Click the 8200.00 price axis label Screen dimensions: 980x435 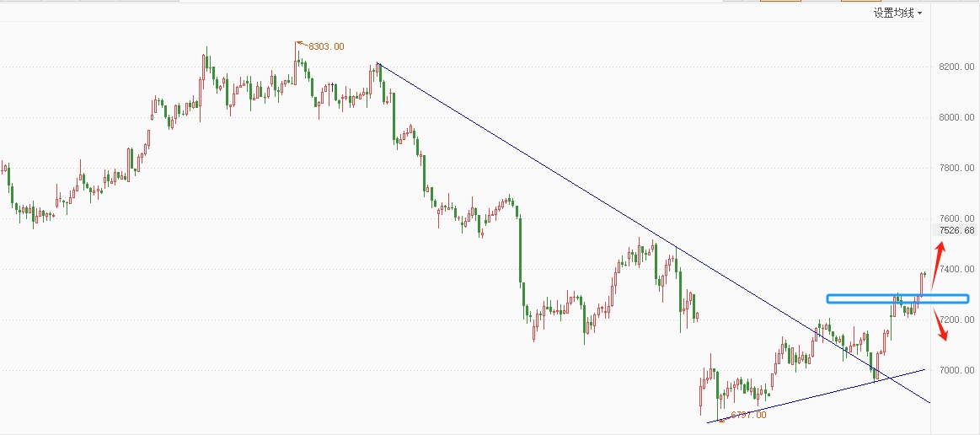957,67
